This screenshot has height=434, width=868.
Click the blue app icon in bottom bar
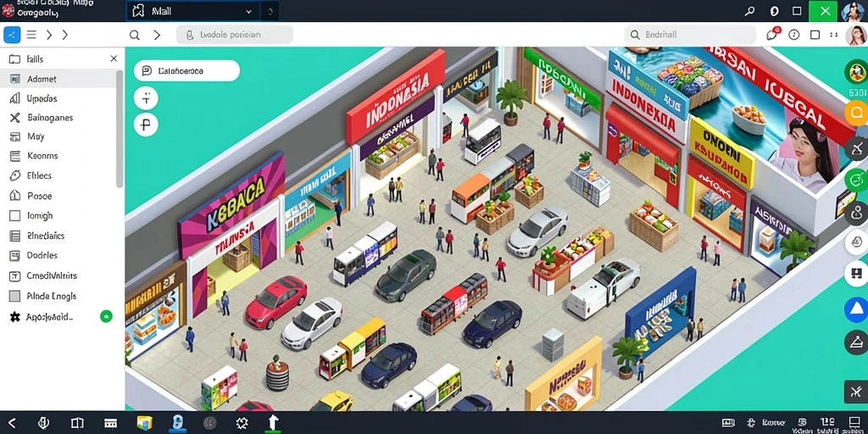(178, 424)
